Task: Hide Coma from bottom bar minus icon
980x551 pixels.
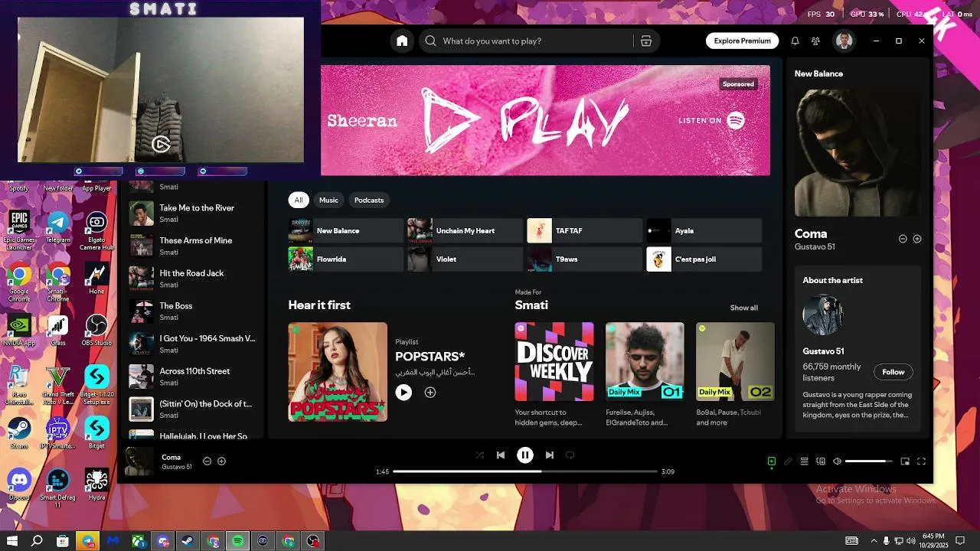Action: coord(207,461)
